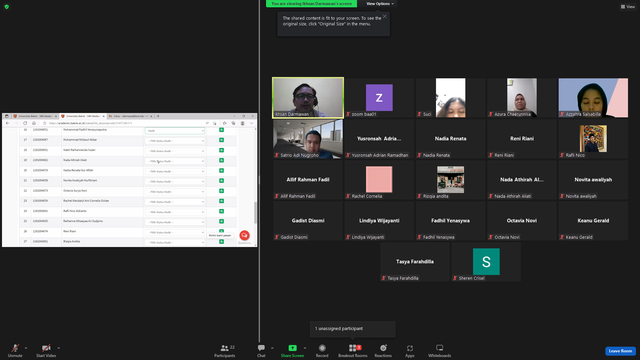Viewport: 640px width, 360px height.
Task: Click the Tasya Farahdilla participant tile
Action: coord(415,262)
